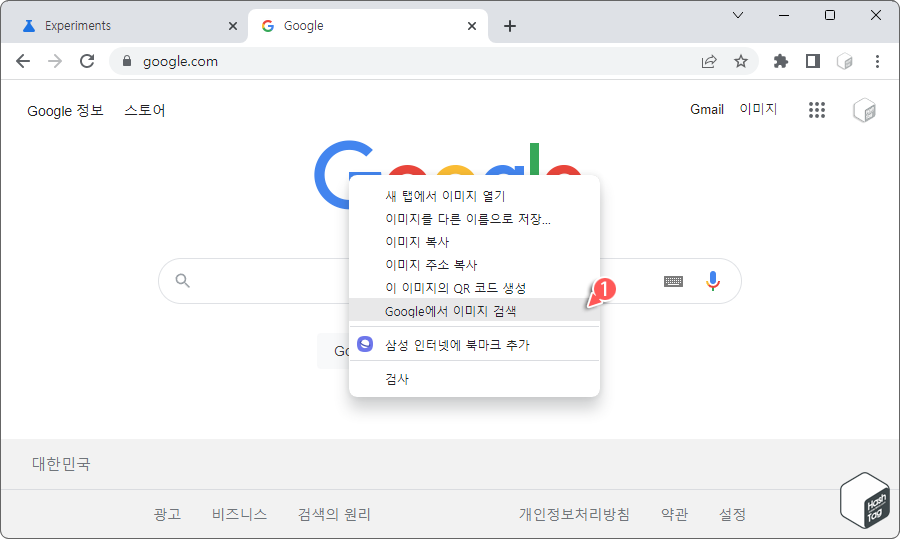The height and width of the screenshot is (539, 900).
Task: Click the magnifier icon in search box
Action: tap(183, 281)
